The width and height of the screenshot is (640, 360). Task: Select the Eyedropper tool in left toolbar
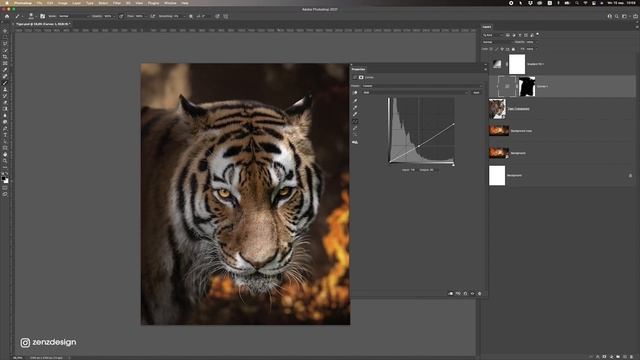pyautogui.click(x=5, y=70)
